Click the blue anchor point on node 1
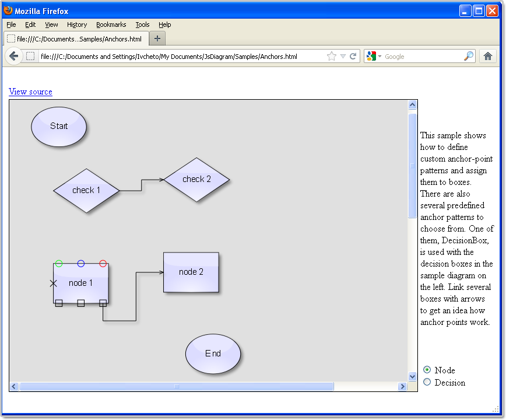The width and height of the screenshot is (506, 420). [x=81, y=264]
